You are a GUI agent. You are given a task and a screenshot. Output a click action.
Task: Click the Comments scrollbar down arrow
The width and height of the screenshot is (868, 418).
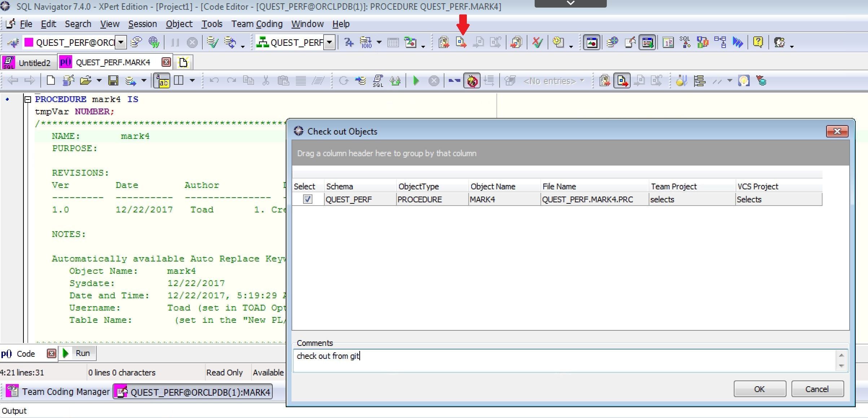click(x=841, y=366)
